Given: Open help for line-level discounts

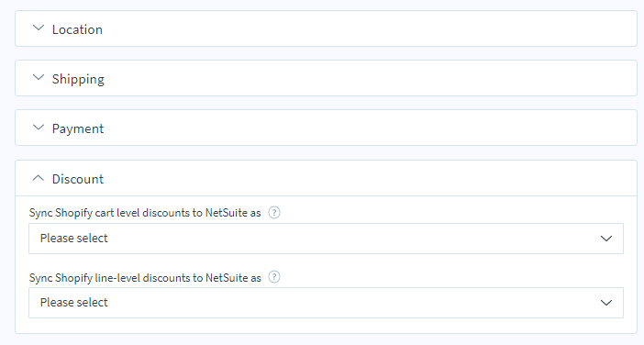Looking at the screenshot, I should point(274,277).
